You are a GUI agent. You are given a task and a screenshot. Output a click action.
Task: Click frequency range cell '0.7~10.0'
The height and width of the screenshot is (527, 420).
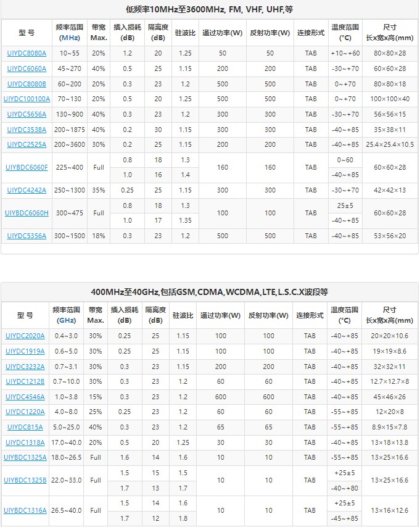[x=66, y=381]
